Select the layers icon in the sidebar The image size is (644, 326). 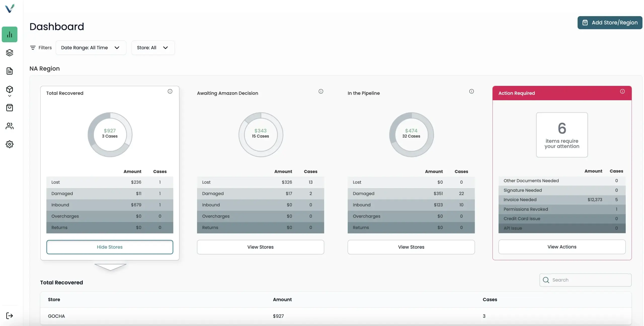coord(9,53)
